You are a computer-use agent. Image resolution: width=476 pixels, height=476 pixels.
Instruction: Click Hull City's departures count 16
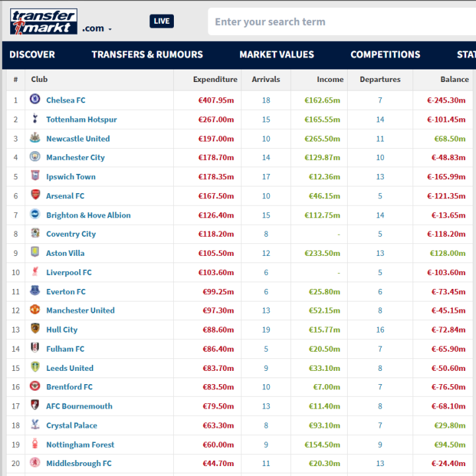click(380, 330)
